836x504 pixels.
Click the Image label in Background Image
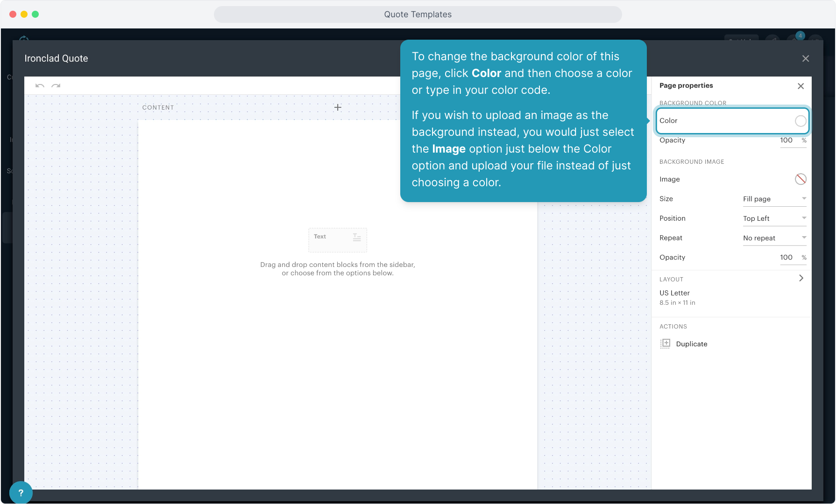pyautogui.click(x=670, y=179)
